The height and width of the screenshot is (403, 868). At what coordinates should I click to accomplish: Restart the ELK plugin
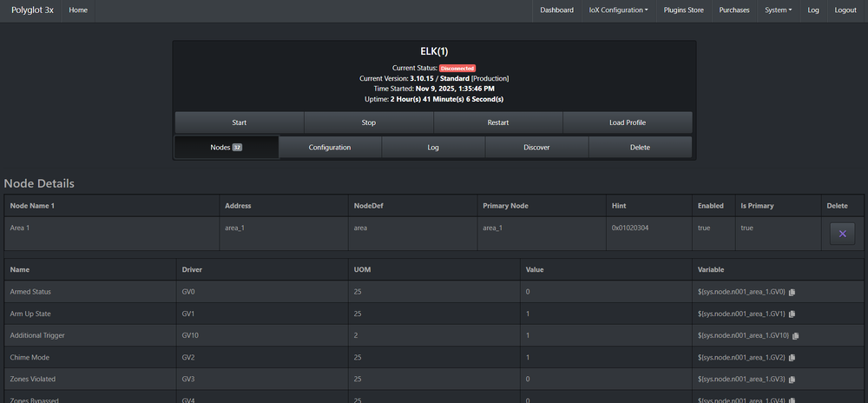coord(497,122)
